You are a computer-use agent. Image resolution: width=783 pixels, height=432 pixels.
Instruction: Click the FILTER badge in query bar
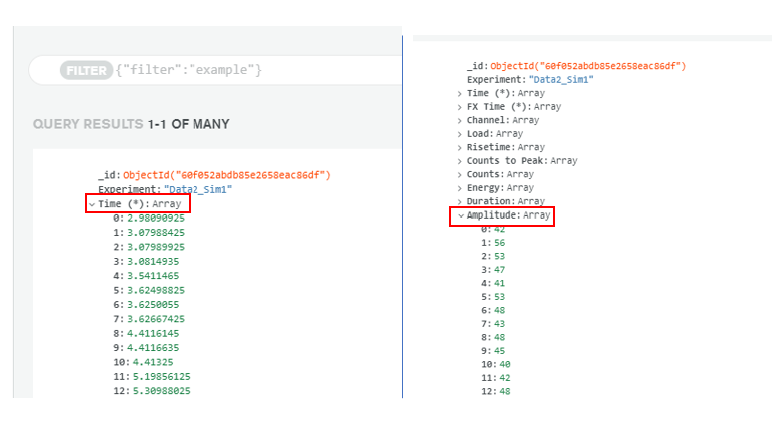[x=85, y=70]
